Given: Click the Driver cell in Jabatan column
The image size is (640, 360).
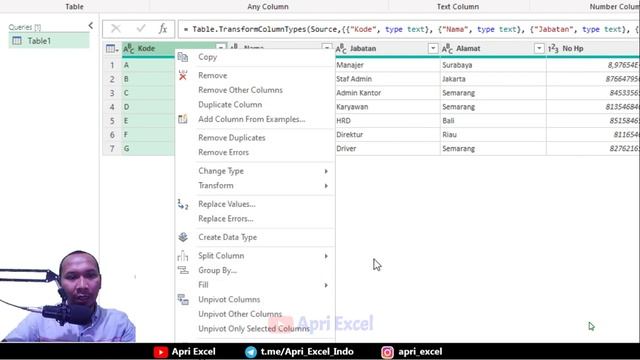Looking at the screenshot, I should 387,148.
